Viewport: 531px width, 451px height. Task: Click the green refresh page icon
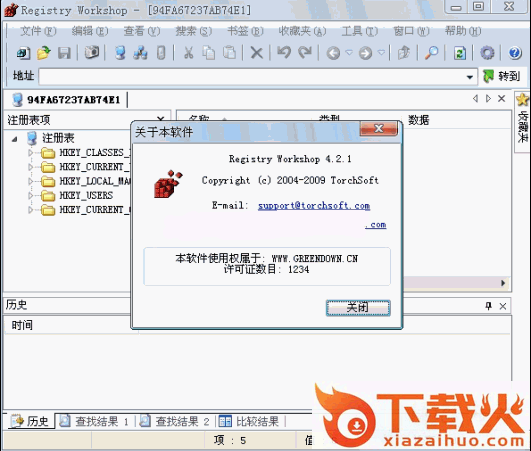460,53
